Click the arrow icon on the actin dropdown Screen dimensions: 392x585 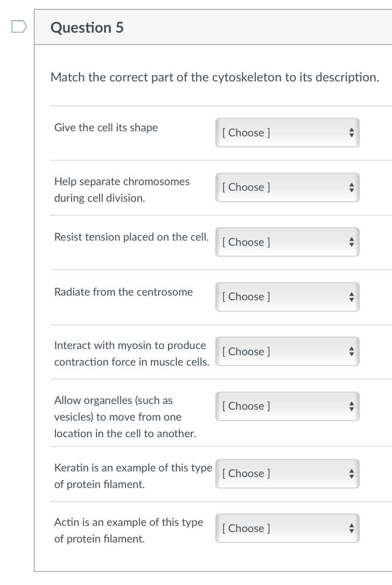pyautogui.click(x=352, y=528)
